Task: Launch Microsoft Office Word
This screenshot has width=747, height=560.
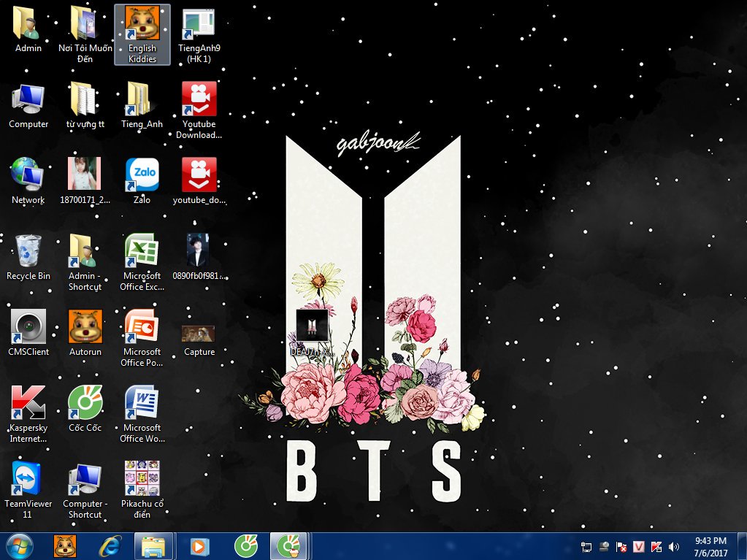Action: [x=142, y=414]
